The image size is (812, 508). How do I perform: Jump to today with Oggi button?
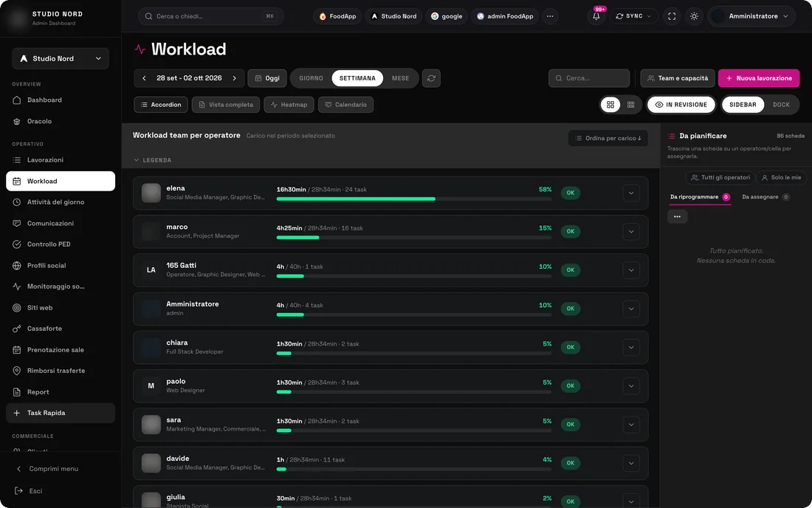(267, 78)
